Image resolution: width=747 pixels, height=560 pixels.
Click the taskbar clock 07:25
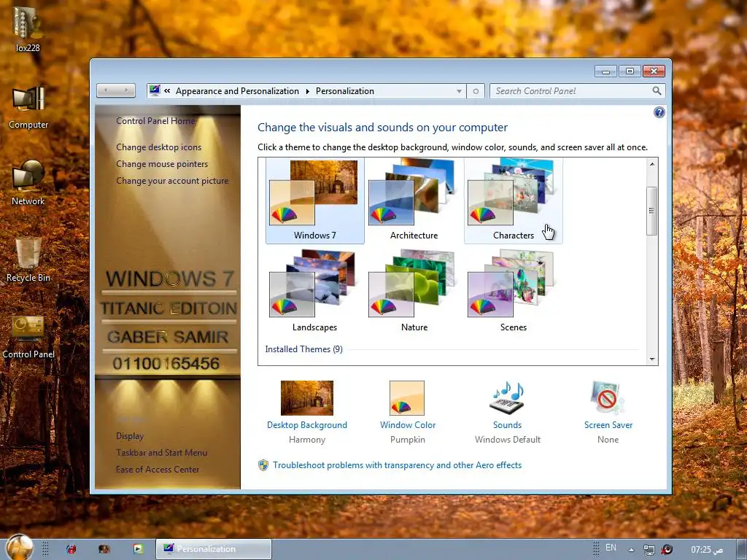pyautogui.click(x=707, y=550)
